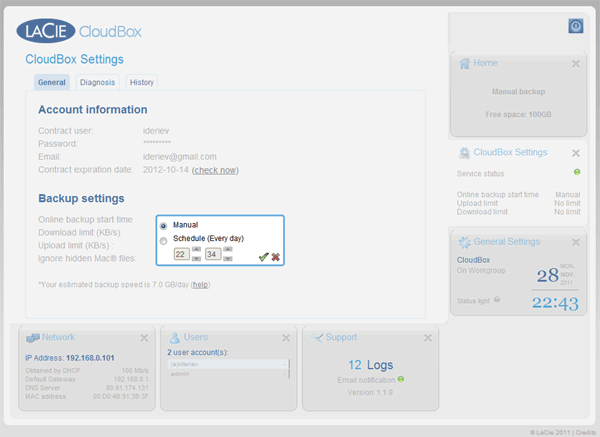Close the CloudBox Settings widget

click(x=576, y=153)
